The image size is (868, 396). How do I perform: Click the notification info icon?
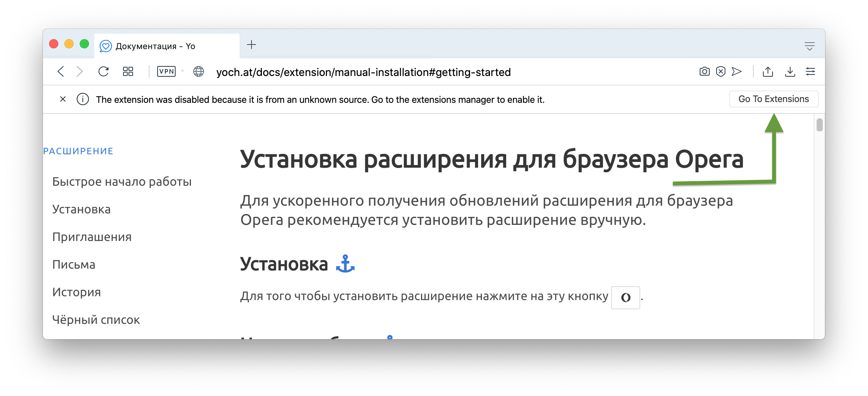coord(83,99)
